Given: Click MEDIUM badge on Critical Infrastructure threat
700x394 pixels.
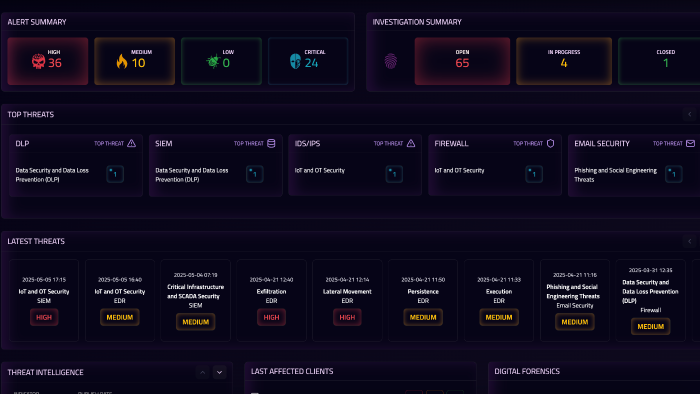Looking at the screenshot, I should (196, 322).
